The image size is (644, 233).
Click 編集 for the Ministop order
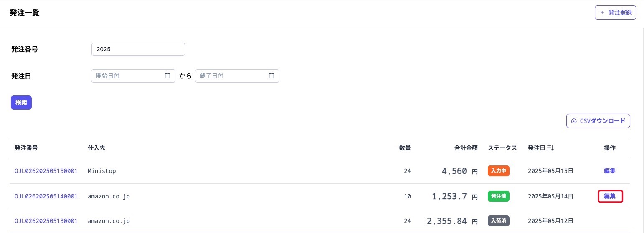[x=609, y=171]
